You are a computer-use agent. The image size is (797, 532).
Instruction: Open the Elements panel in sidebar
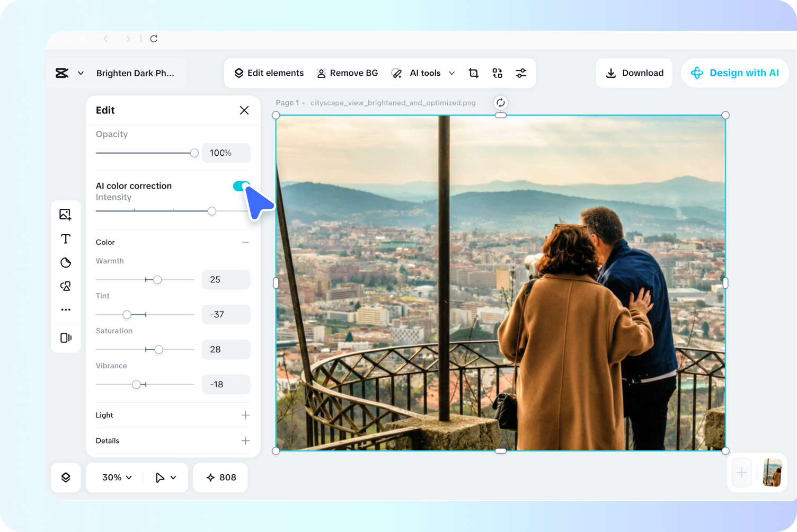pyautogui.click(x=66, y=286)
